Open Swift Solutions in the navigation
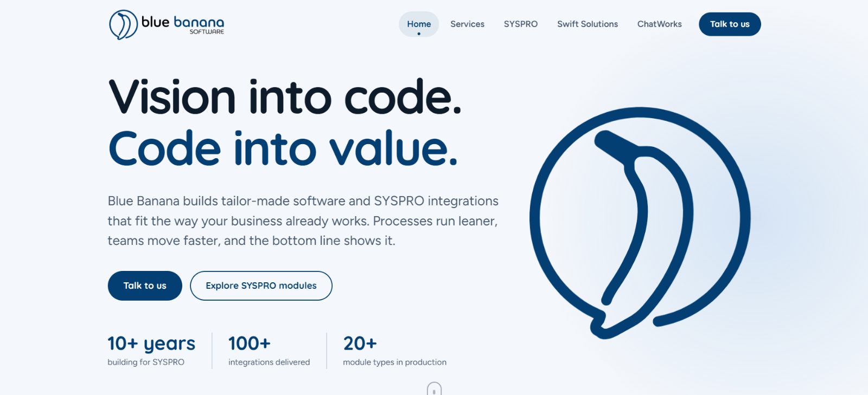The image size is (868, 395). coord(588,24)
